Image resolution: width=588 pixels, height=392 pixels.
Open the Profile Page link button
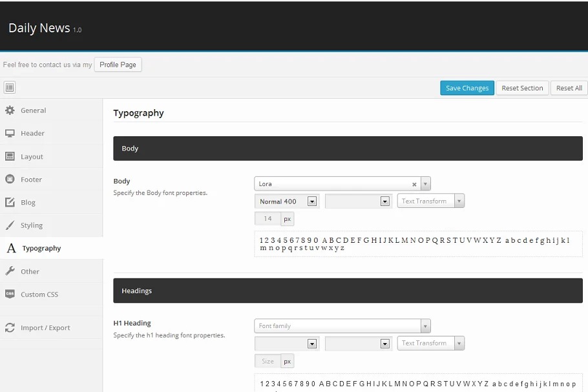tap(118, 65)
